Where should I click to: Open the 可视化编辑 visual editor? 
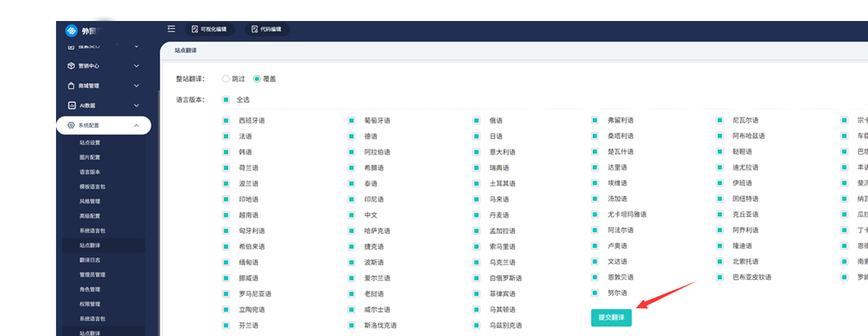pos(209,29)
